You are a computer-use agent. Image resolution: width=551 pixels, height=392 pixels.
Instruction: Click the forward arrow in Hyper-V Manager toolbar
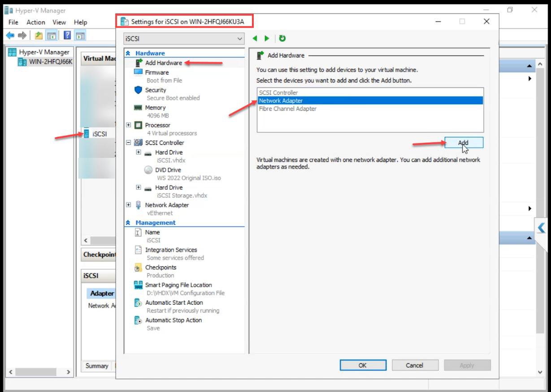pyautogui.click(x=22, y=35)
